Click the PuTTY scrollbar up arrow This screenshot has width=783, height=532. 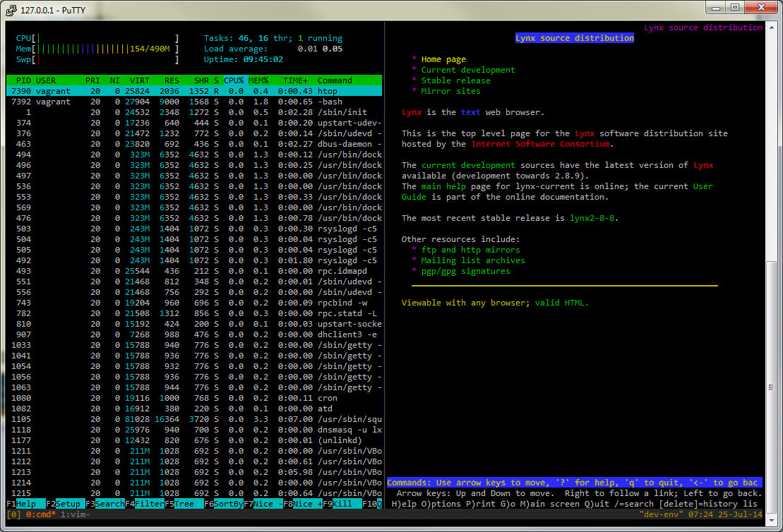coord(772,27)
